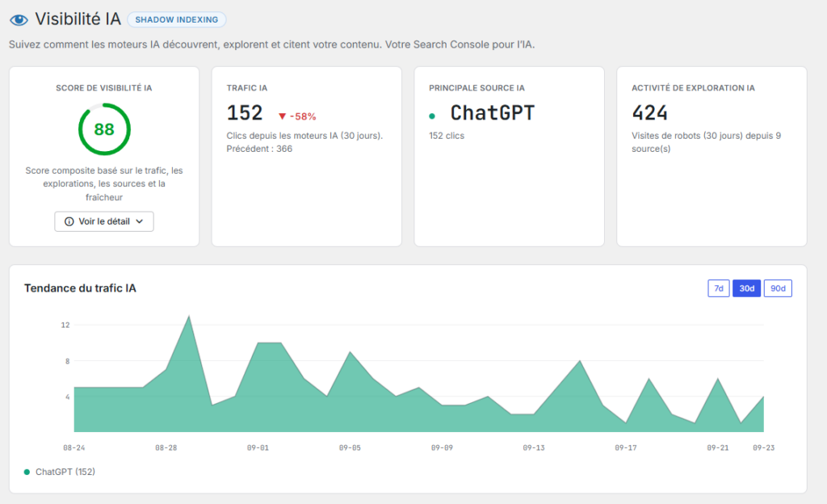The height and width of the screenshot is (504, 827).
Task: Click the y-axis value 4
Action: 68,397
